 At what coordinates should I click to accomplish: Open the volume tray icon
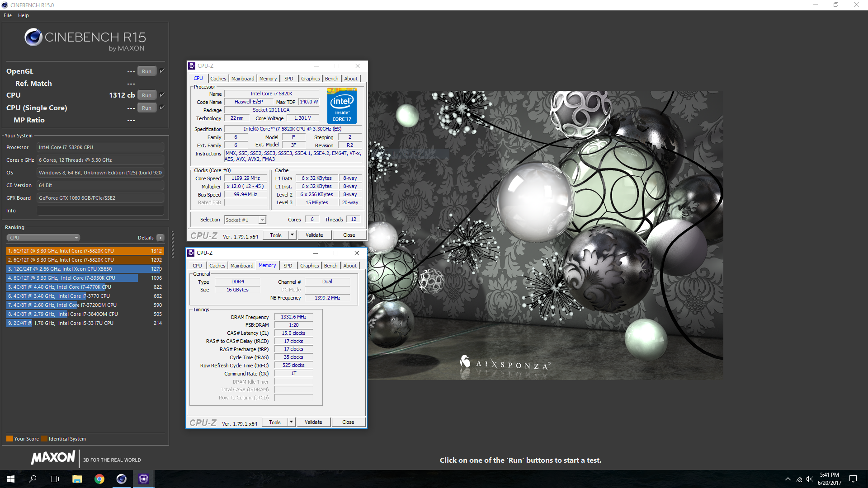pos(809,479)
